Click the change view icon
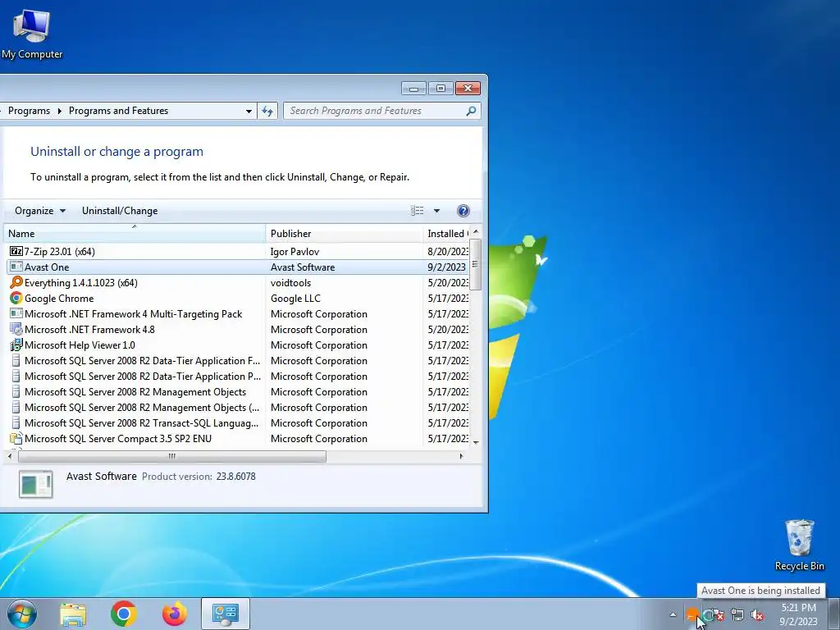The image size is (840, 630). [x=418, y=211]
